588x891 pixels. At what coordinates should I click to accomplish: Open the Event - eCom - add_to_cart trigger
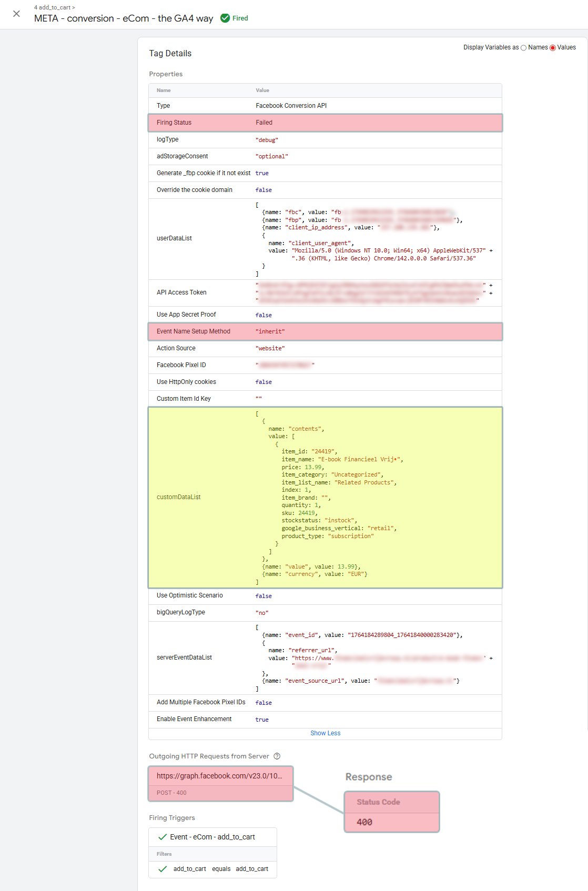(212, 837)
